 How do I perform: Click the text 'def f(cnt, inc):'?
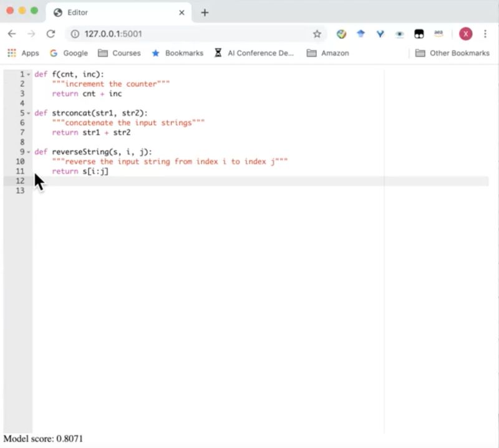click(x=69, y=74)
